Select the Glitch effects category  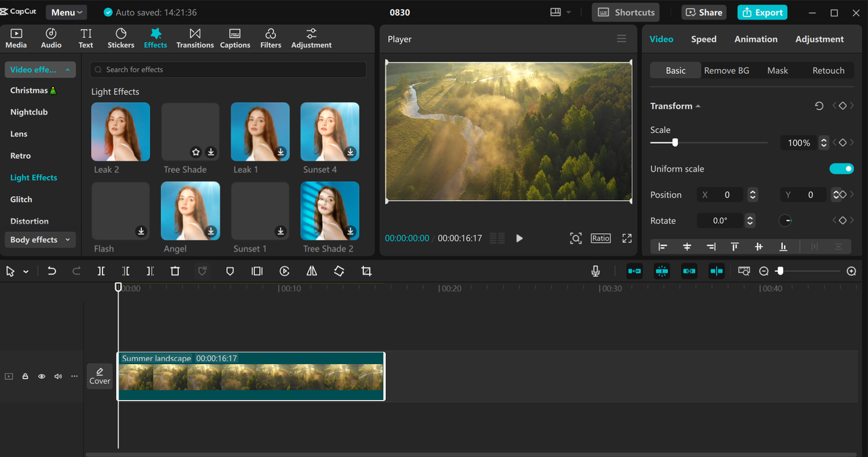pos(21,199)
